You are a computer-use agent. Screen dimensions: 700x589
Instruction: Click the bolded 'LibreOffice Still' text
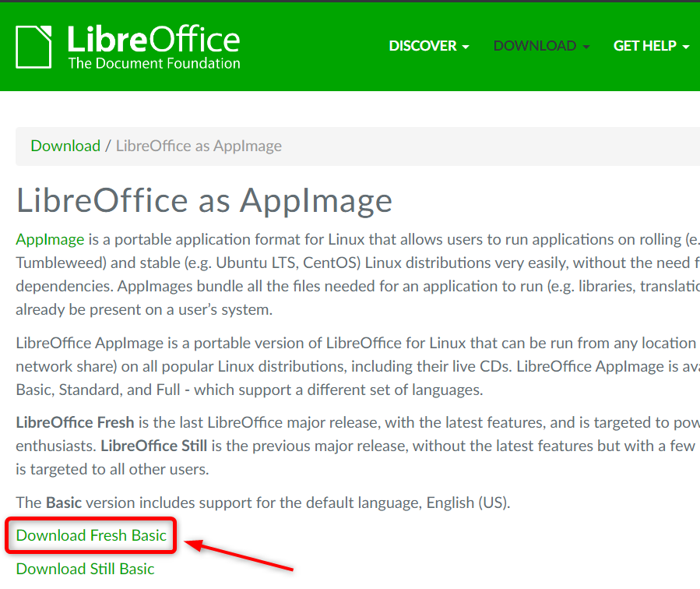pyautogui.click(x=153, y=446)
